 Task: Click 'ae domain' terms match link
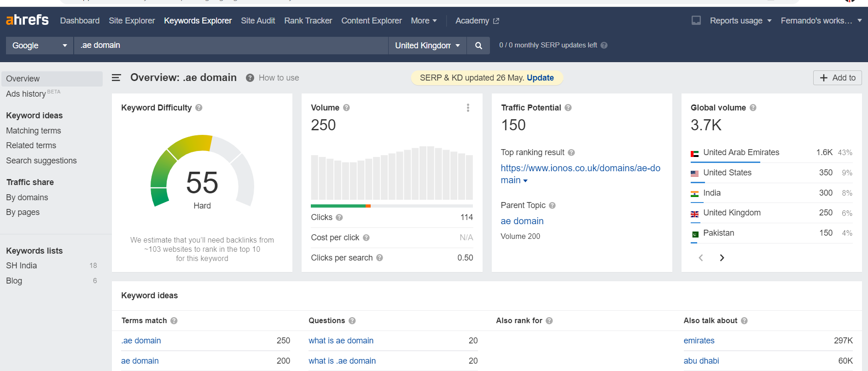coord(140,361)
